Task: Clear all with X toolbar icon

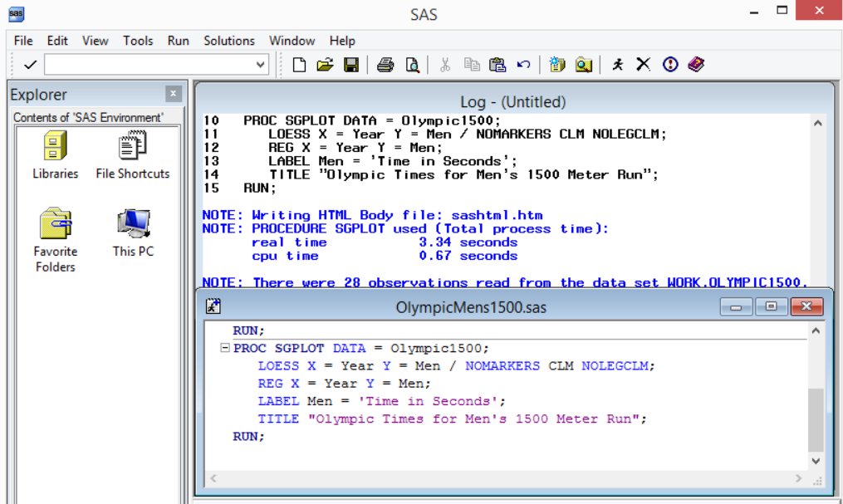Action: (643, 65)
